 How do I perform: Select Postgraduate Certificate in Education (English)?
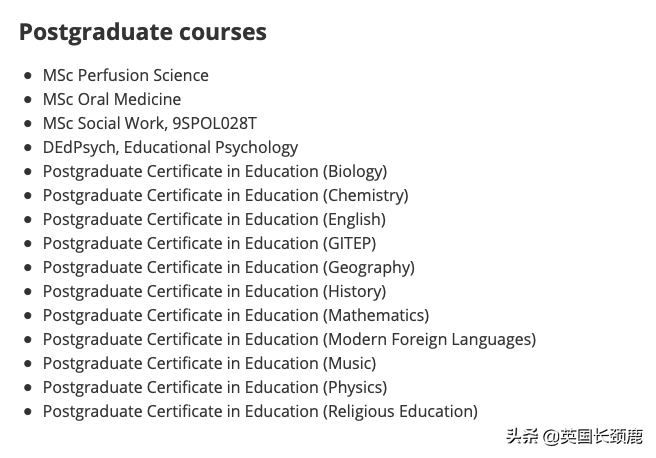coord(213,219)
